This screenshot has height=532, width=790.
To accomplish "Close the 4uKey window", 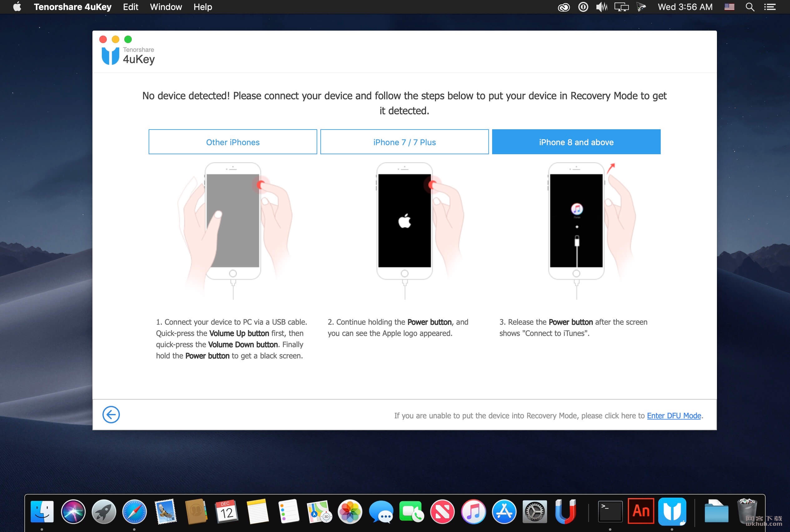I will click(103, 39).
